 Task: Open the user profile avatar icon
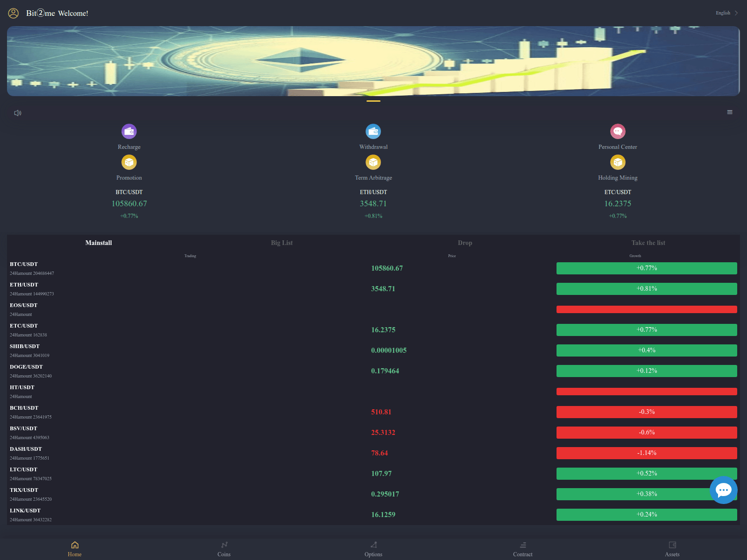(14, 13)
